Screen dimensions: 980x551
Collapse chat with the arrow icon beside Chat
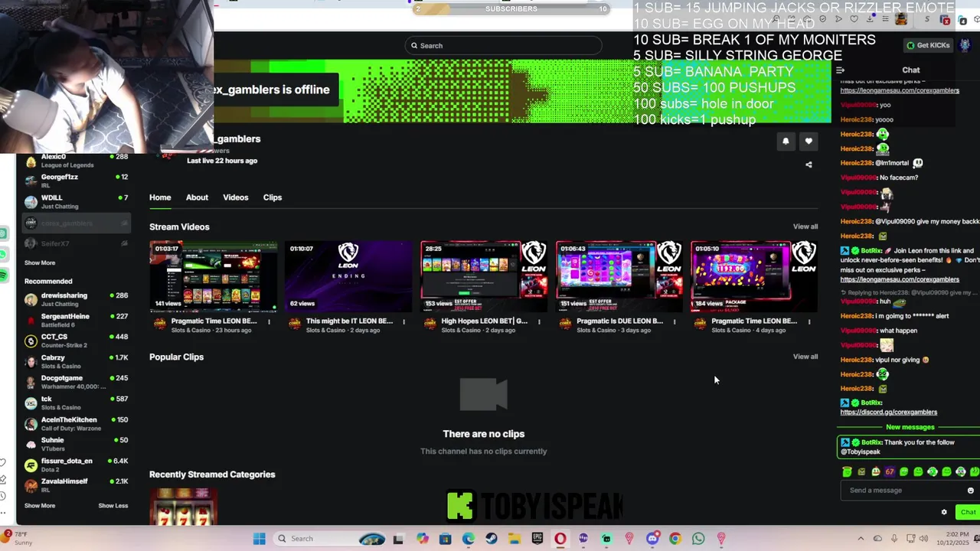coord(841,70)
